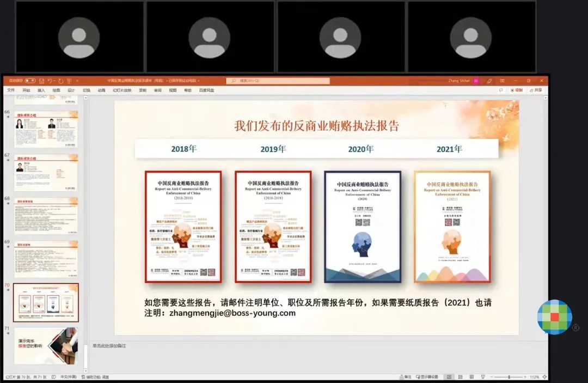The width and height of the screenshot is (588, 383).
Task: Click the Save icon in quick access toolbar
Action: [x=41, y=81]
